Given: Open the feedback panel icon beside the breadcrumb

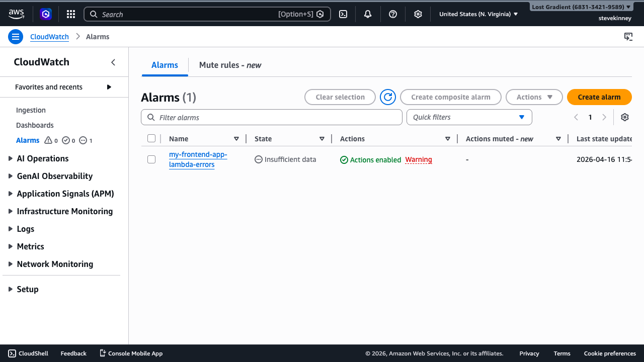Looking at the screenshot, I should (x=628, y=37).
